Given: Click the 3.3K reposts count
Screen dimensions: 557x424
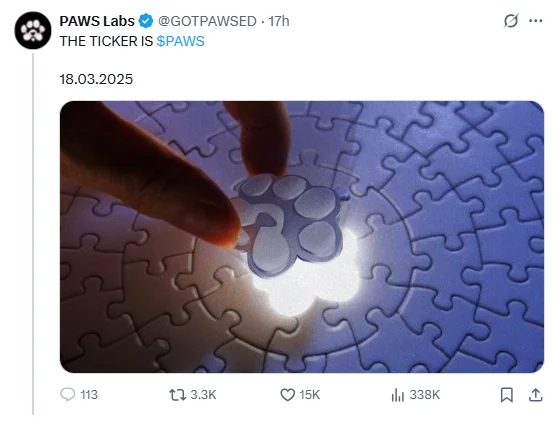Looking at the screenshot, I should click(203, 395).
